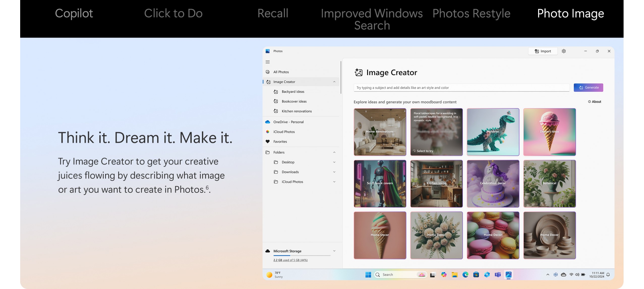Viewport: 644px width, 289px height.
Task: Click the taskbar clock showing 11:11 AM
Action: coord(597,275)
